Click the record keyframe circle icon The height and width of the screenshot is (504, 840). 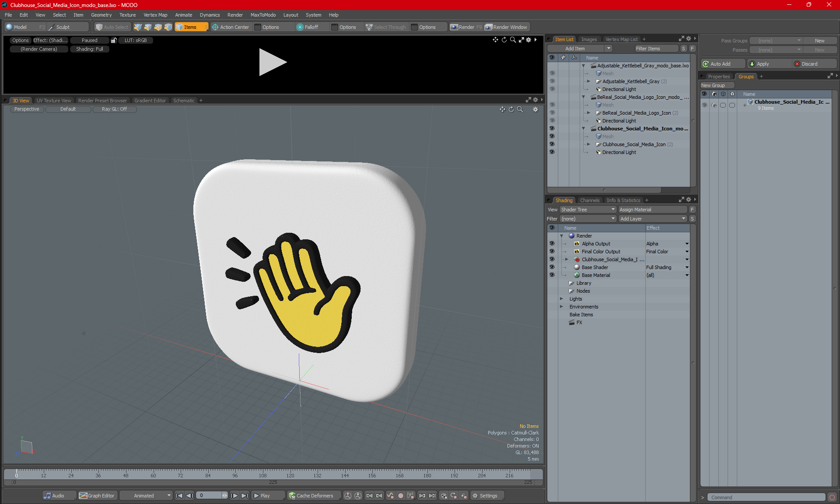(400, 496)
